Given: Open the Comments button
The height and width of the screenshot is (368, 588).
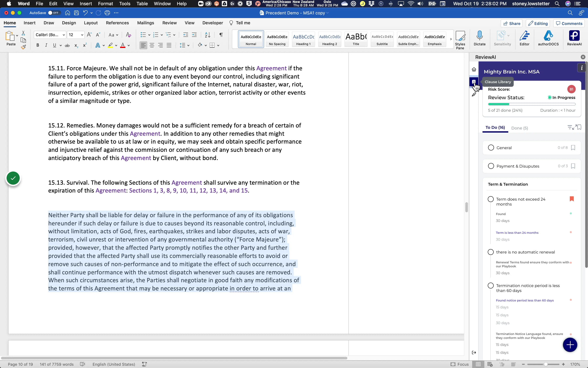Looking at the screenshot, I should click(x=569, y=23).
